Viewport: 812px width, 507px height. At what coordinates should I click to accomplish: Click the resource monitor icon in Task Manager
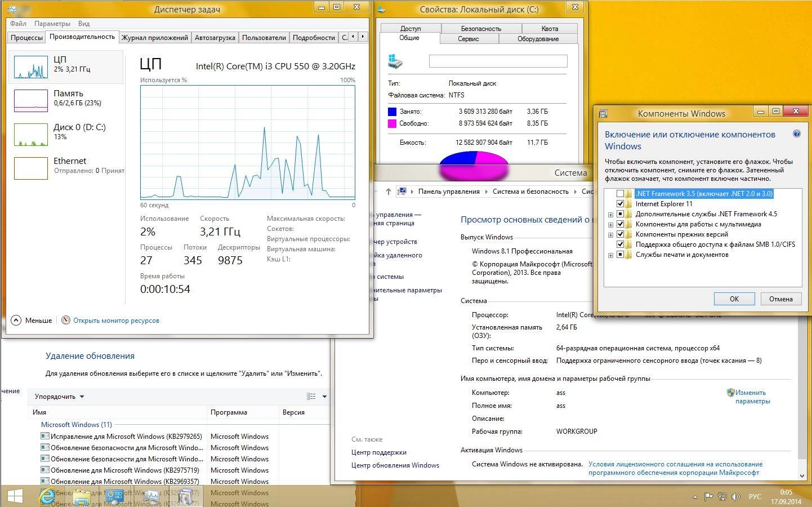pos(66,320)
